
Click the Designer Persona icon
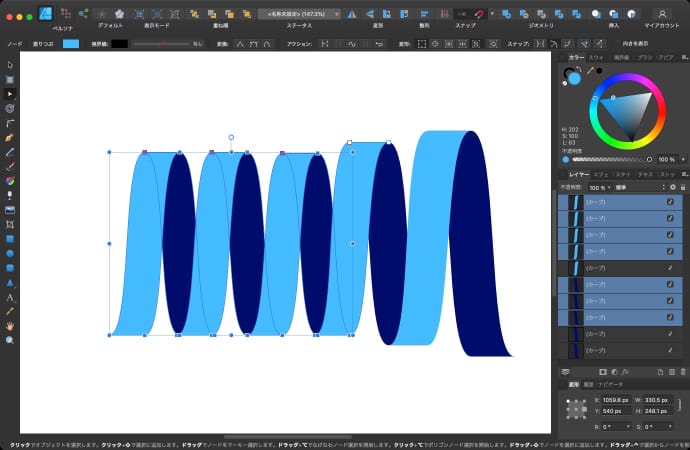(45, 14)
